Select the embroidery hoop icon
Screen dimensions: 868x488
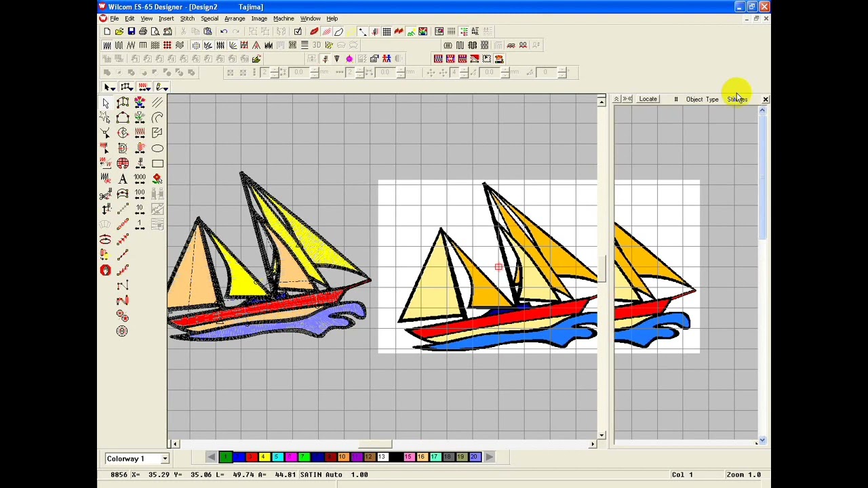click(x=105, y=240)
